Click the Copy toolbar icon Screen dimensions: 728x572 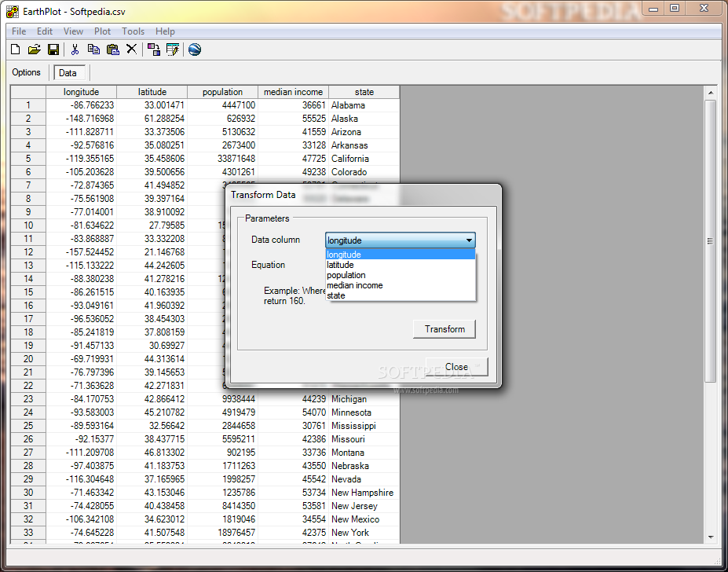(93, 49)
